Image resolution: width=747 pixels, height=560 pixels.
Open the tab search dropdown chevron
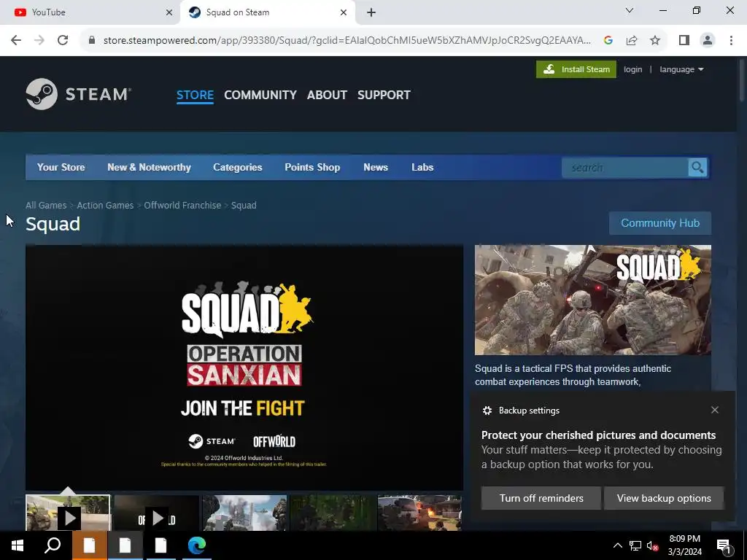(630, 10)
